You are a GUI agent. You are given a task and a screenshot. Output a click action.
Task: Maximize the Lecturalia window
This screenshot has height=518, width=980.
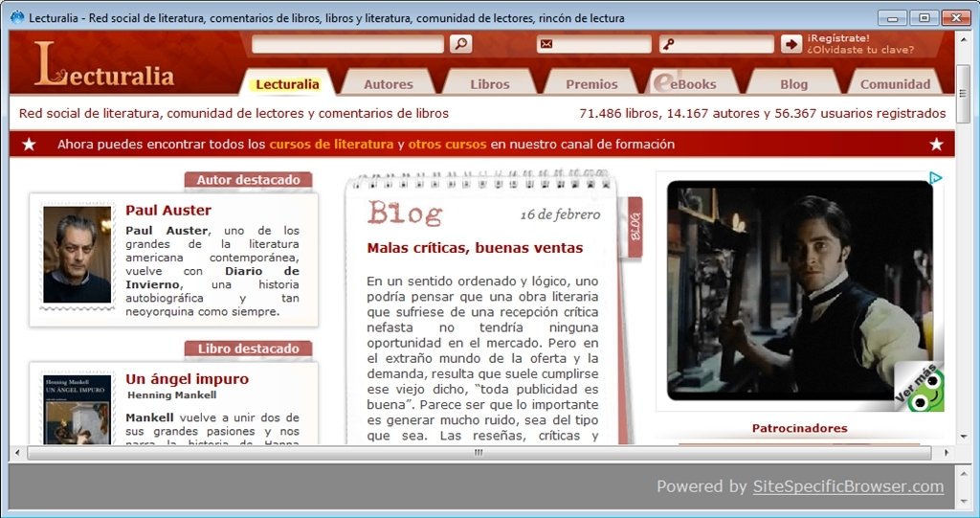(x=924, y=18)
